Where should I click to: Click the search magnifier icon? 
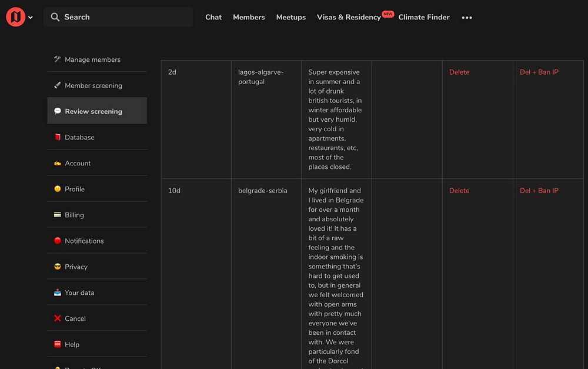(x=55, y=17)
